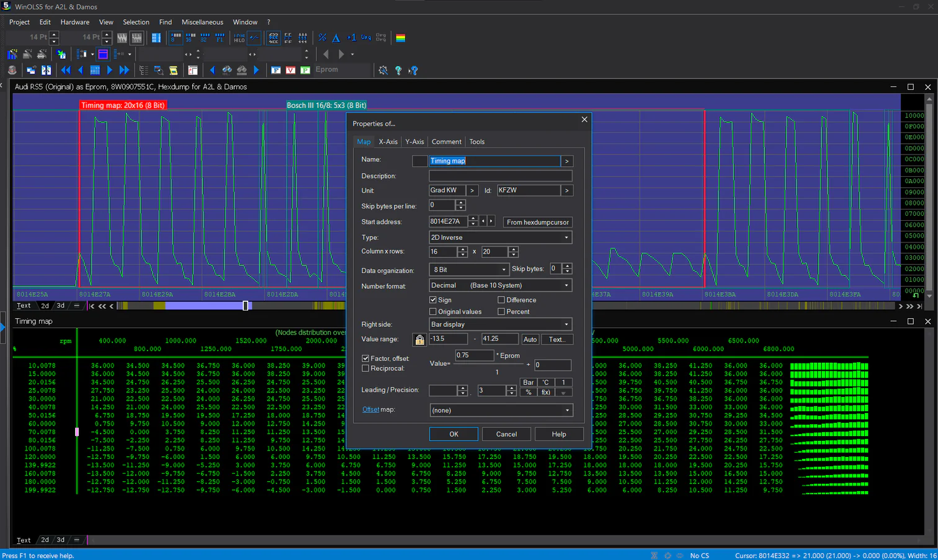This screenshot has height=560, width=938.
Task: Click the binoculars search icon
Action: point(227,70)
